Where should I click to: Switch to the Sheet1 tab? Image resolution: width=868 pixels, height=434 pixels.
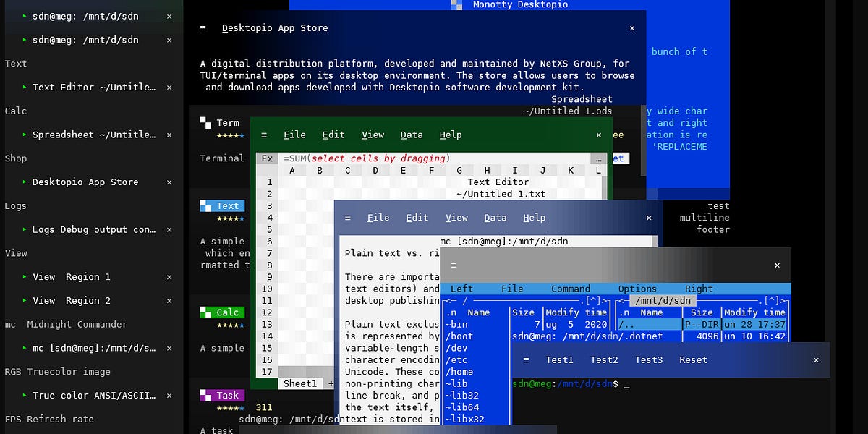coord(299,382)
